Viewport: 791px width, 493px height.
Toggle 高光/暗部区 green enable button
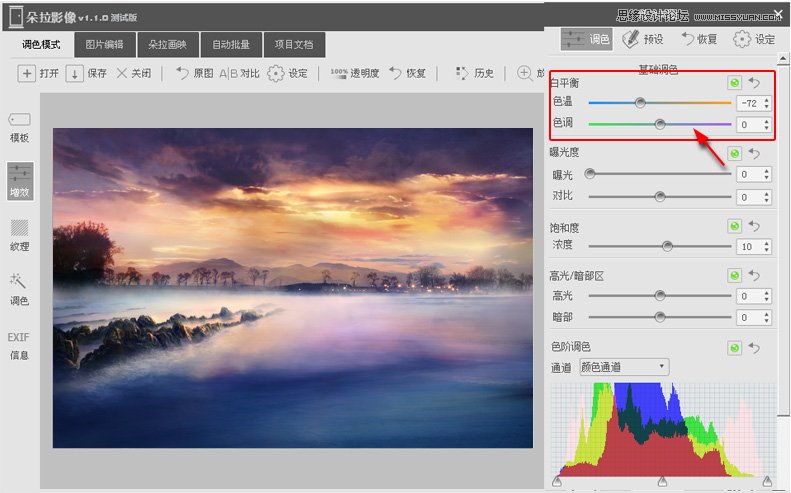pyautogui.click(x=734, y=275)
